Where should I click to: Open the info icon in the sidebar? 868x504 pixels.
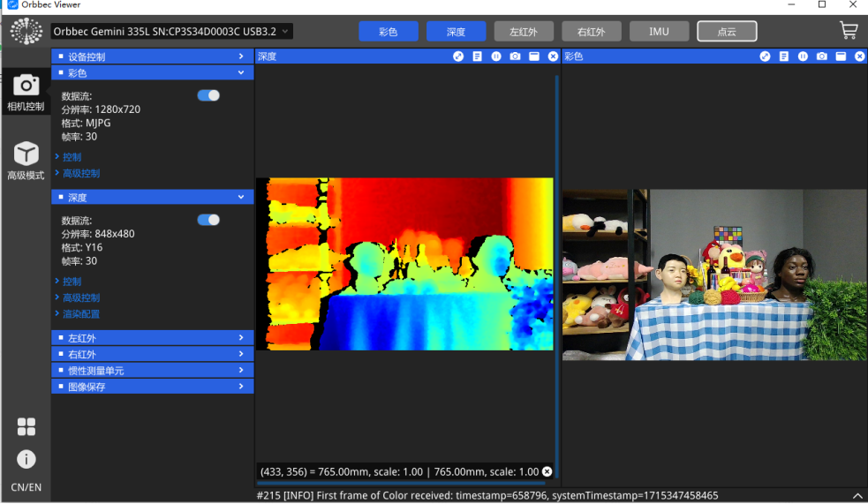coord(26,459)
